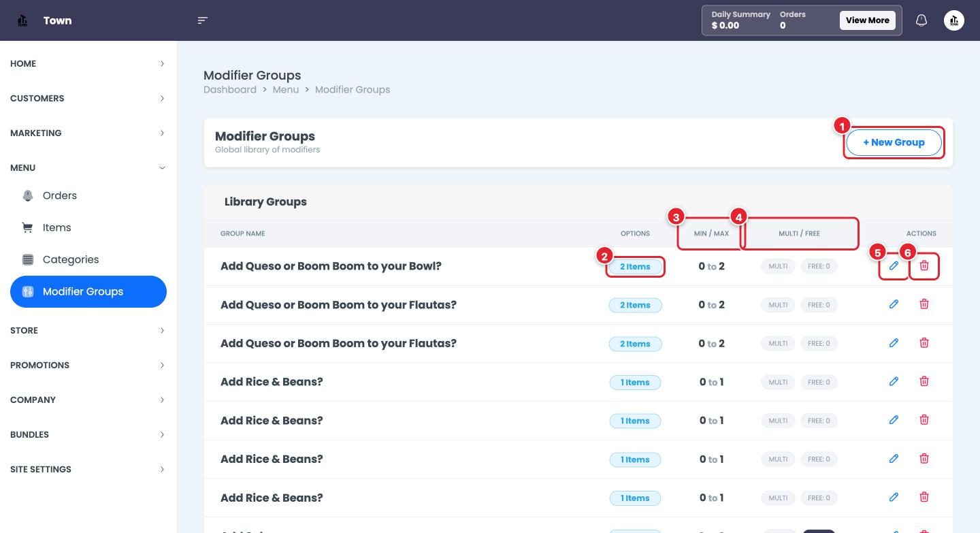980x533 pixels.
Task: Click the Town logo in header
Action: tap(22, 20)
